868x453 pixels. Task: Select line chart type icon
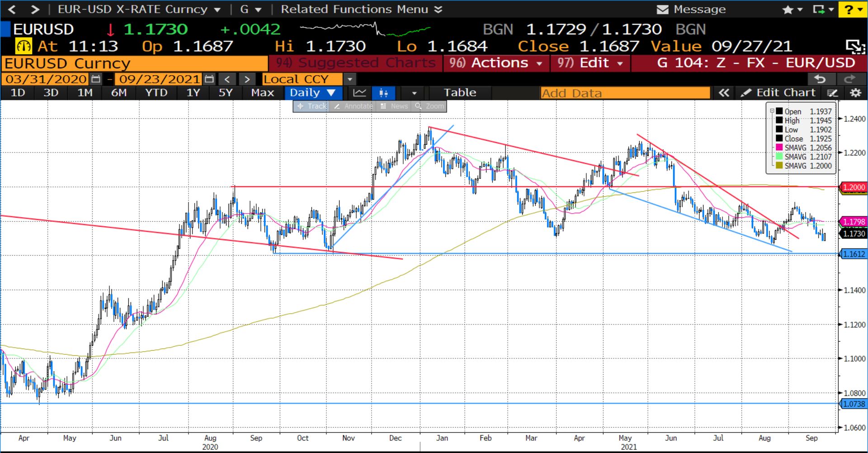tap(360, 93)
